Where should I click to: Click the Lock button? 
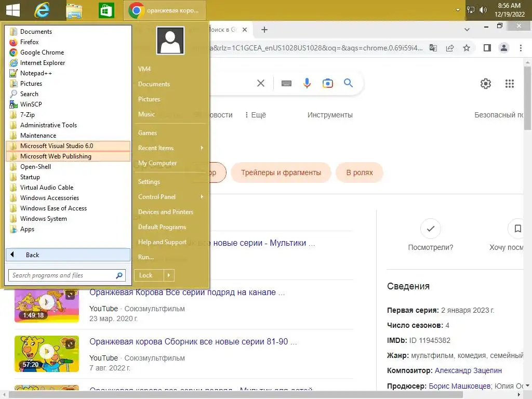(x=149, y=275)
